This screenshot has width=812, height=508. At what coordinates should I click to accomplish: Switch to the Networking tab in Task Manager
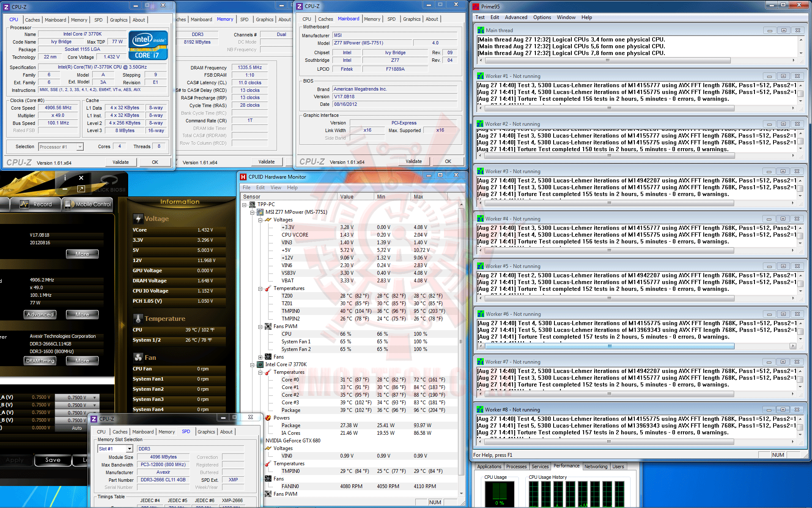[x=595, y=467]
